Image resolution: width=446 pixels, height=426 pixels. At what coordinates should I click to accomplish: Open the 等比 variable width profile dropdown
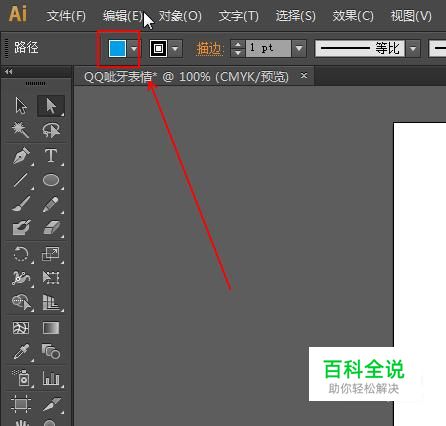click(x=413, y=49)
